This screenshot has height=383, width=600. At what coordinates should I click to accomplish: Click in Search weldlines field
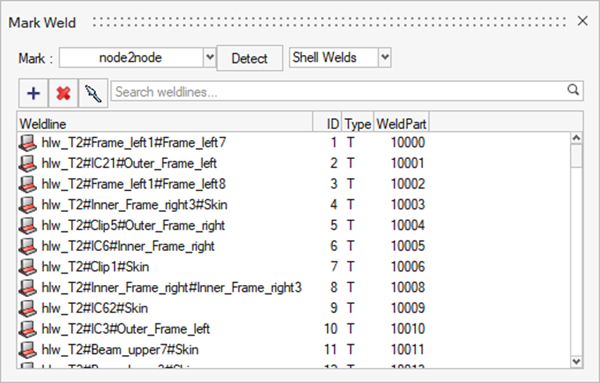point(339,92)
